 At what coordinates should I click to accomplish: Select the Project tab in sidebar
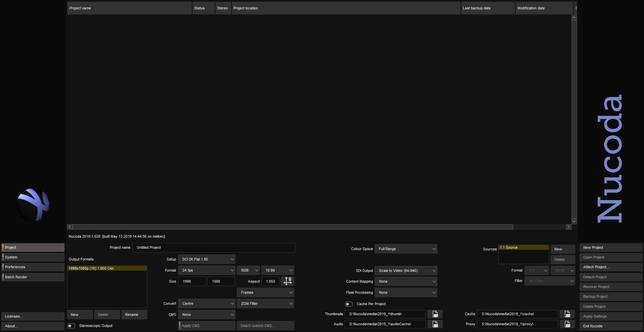tap(33, 247)
